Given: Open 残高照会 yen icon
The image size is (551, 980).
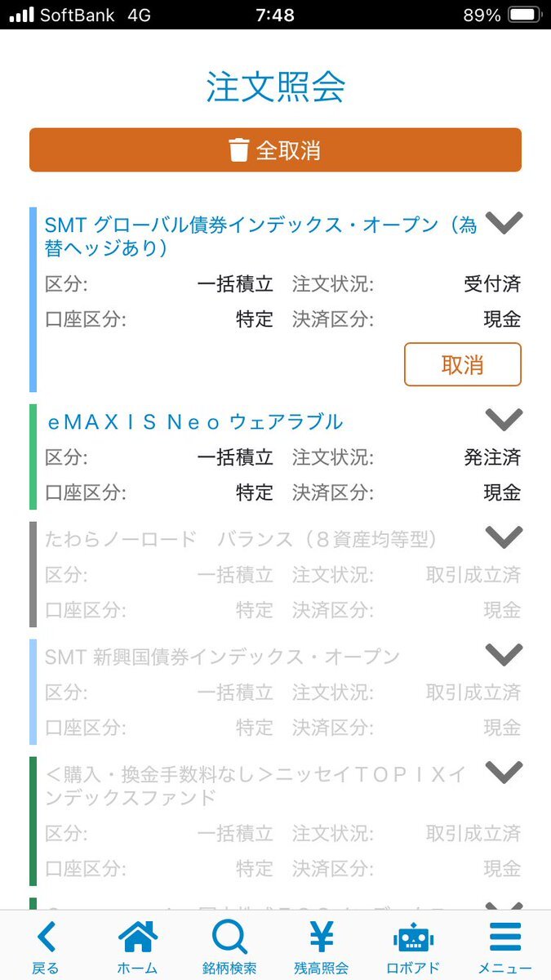Looking at the screenshot, I should [322, 938].
